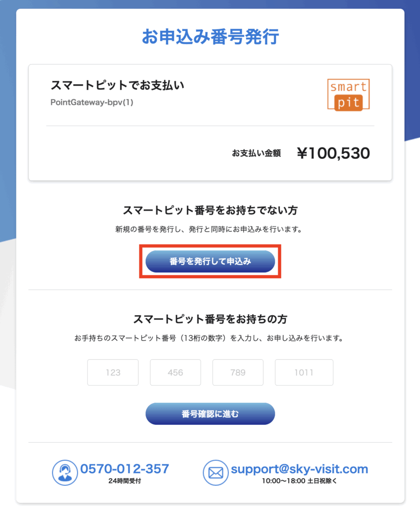Click the phone support operator icon
This screenshot has height=510, width=420.
[65, 472]
